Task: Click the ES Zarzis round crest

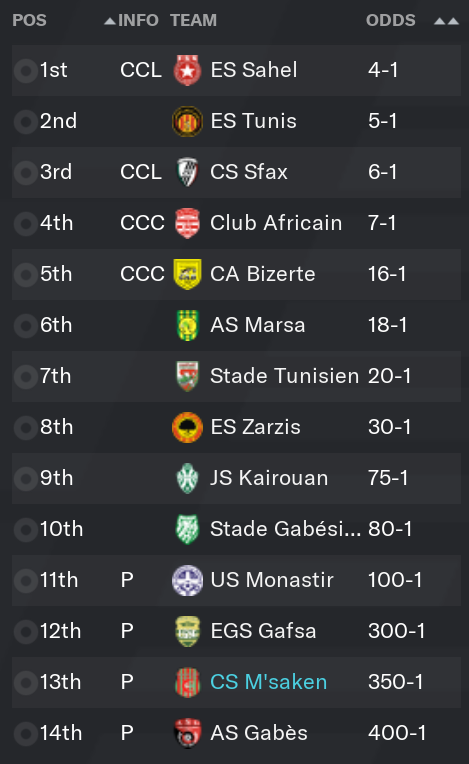Action: [x=187, y=427]
